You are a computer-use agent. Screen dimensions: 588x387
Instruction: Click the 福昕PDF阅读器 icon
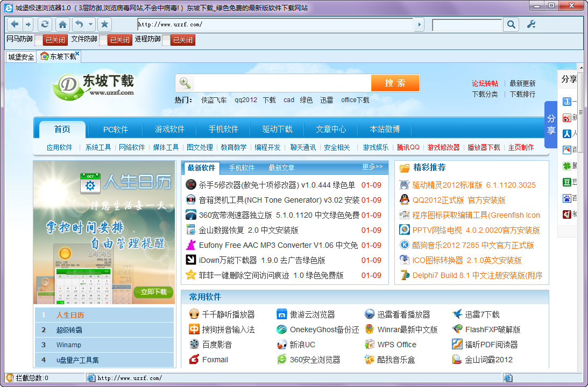457,344
